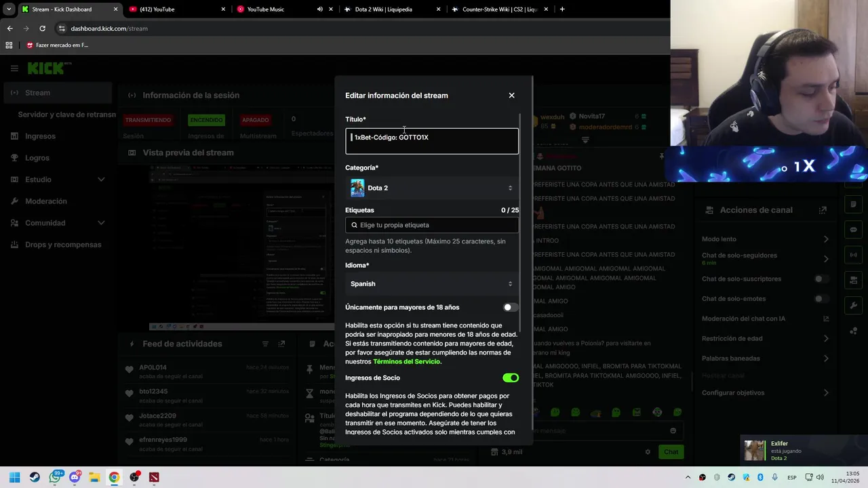
Task: Open the Chrome apps grid icon
Action: point(9,45)
